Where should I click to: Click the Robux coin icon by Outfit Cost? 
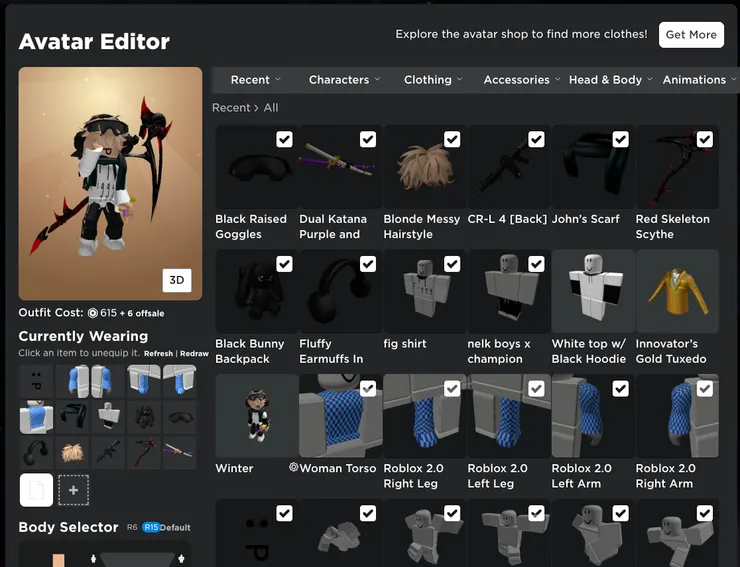(x=92, y=313)
